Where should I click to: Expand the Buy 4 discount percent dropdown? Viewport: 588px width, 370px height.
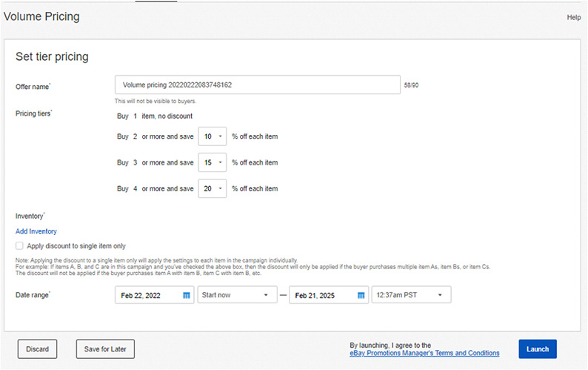[212, 189]
